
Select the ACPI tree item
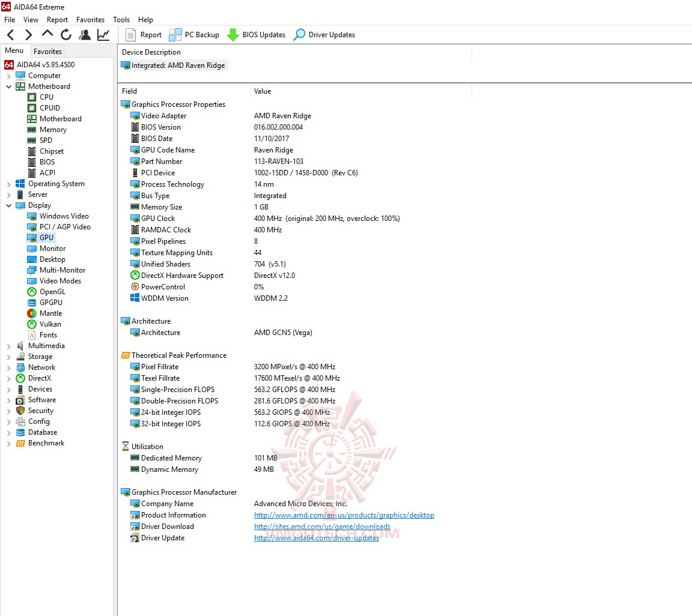tap(41, 173)
